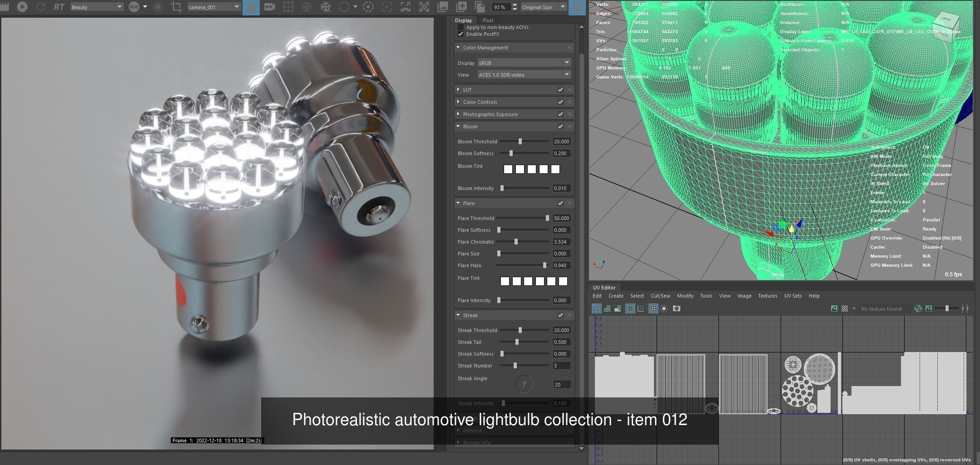Expand the LUT section
The image size is (980, 465).
[x=458, y=90]
